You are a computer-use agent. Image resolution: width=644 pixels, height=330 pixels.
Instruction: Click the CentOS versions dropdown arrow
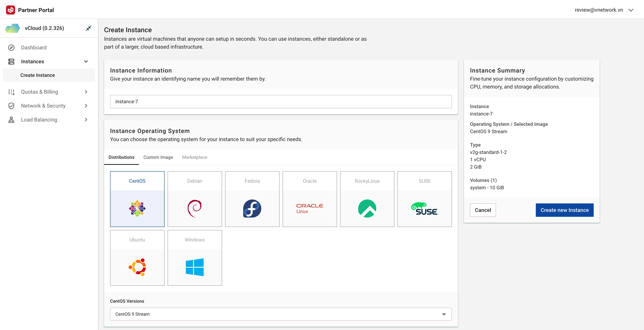(x=444, y=314)
